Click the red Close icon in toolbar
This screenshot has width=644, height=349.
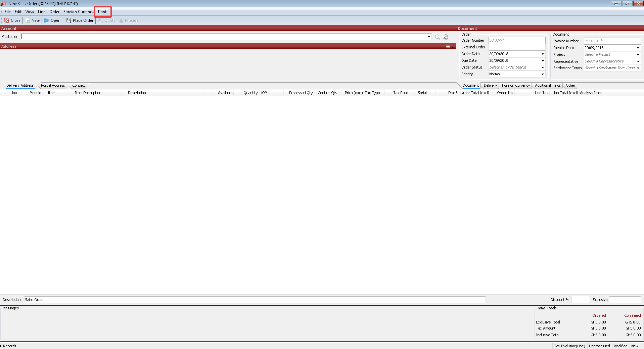[7, 20]
